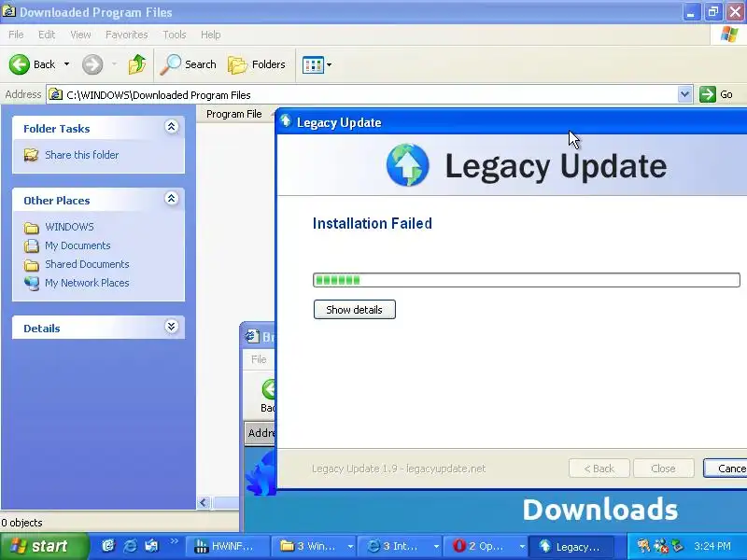Open the View menu
Screen dimensions: 747x560
click(80, 35)
